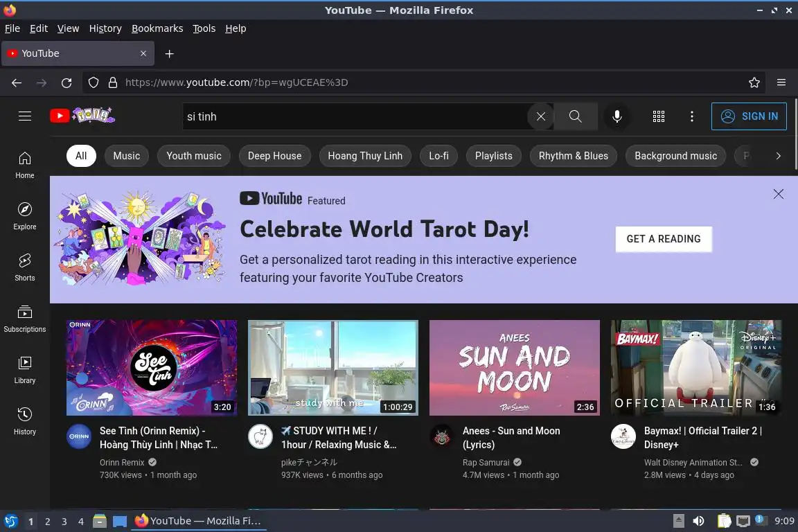The image size is (798, 532).
Task: Expand more filter chips with arrow
Action: pyautogui.click(x=778, y=156)
